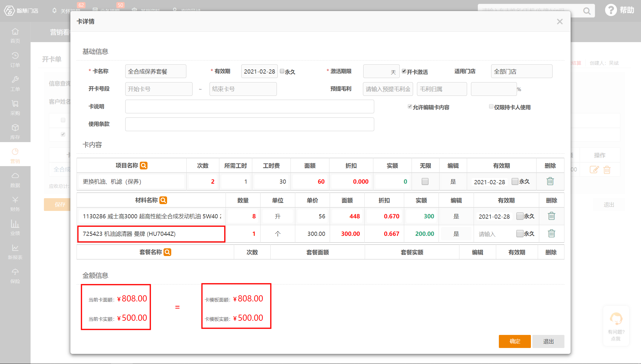This screenshot has height=364, width=641.
Task: Click the 实额 200.00 for 机油滤清器
Action: 421,234
